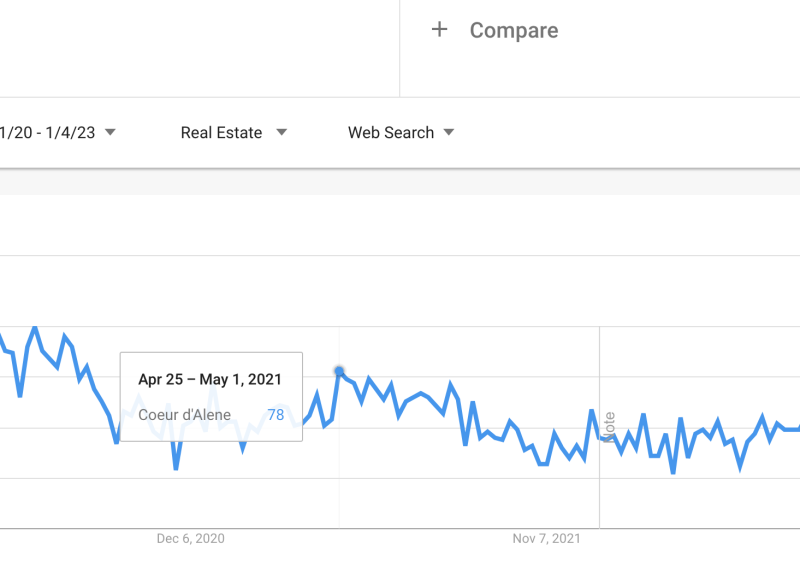
Task: Click the Coeur d'Alene label in the tooltip
Action: pyautogui.click(x=185, y=415)
